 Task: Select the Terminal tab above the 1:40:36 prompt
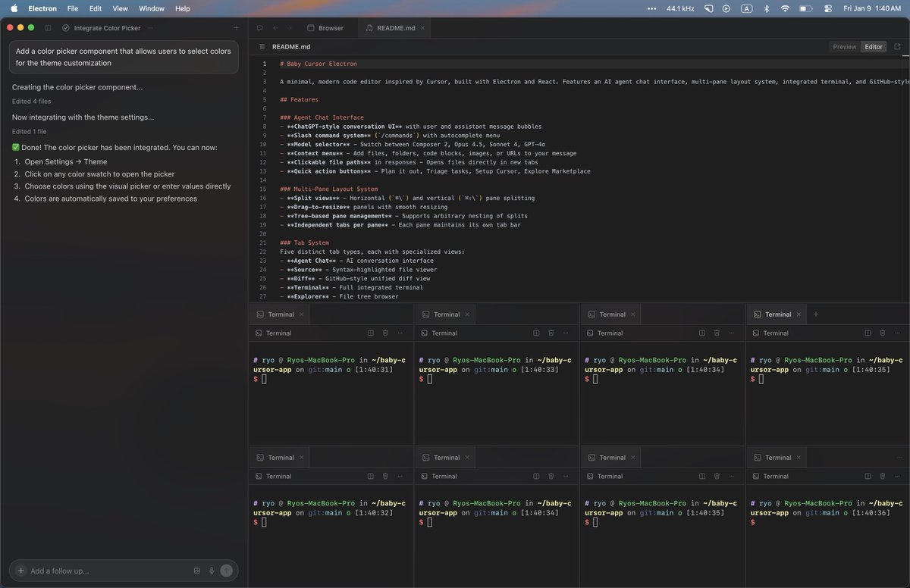click(777, 458)
